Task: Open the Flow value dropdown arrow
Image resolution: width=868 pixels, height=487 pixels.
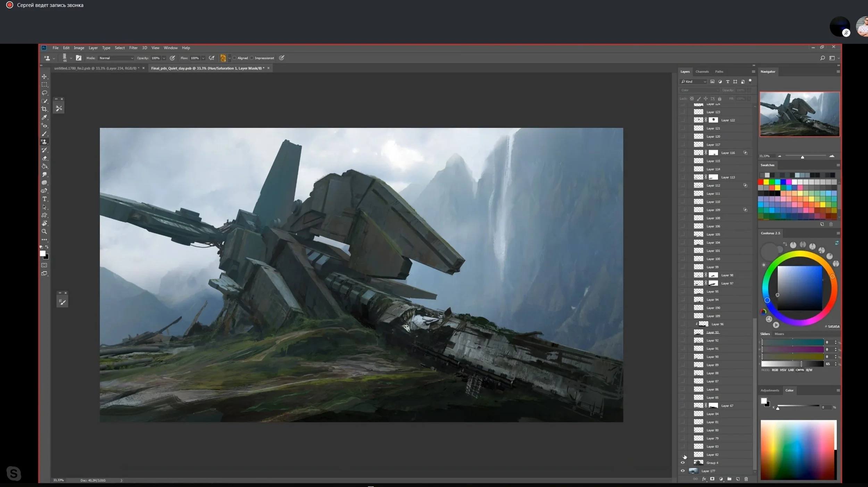Action: (203, 58)
